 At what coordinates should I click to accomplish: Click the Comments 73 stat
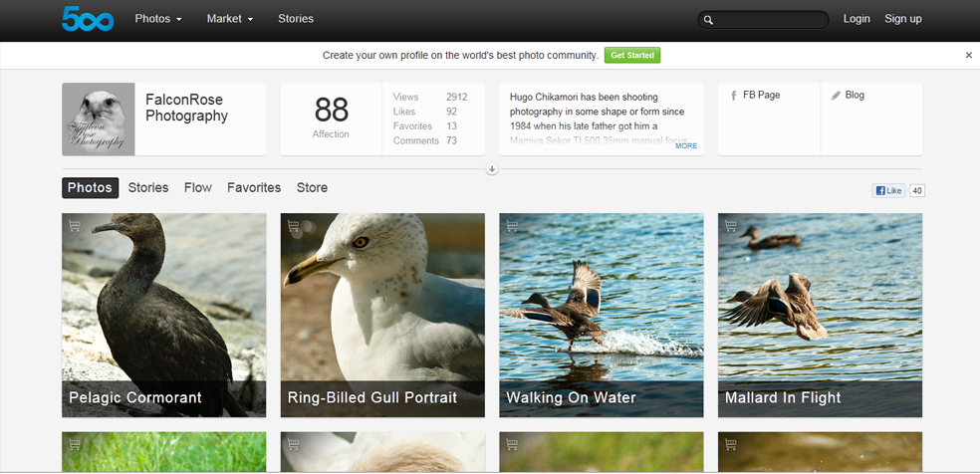(x=425, y=141)
